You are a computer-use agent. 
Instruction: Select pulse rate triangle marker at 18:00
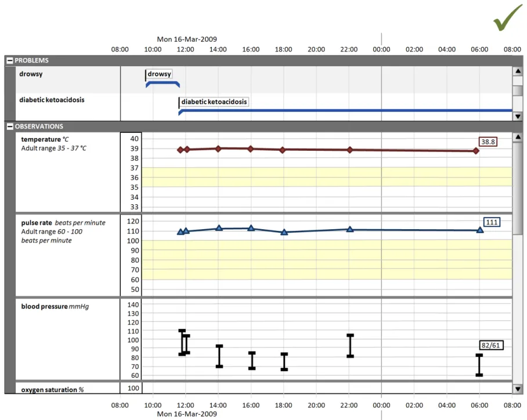284,232
